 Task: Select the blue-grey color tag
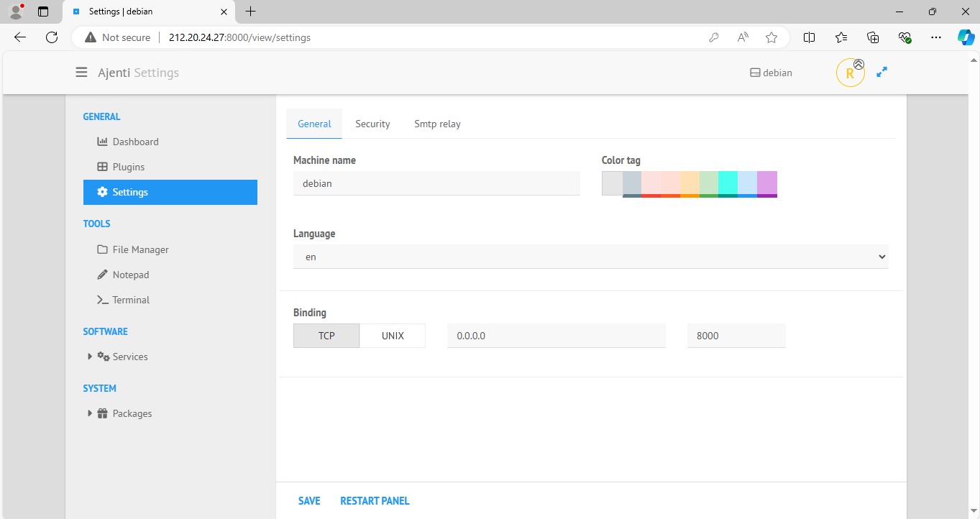632,184
